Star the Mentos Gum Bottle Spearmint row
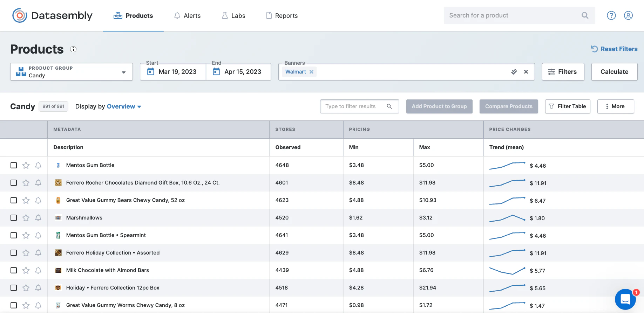The width and height of the screenshot is (644, 313). 26,235
